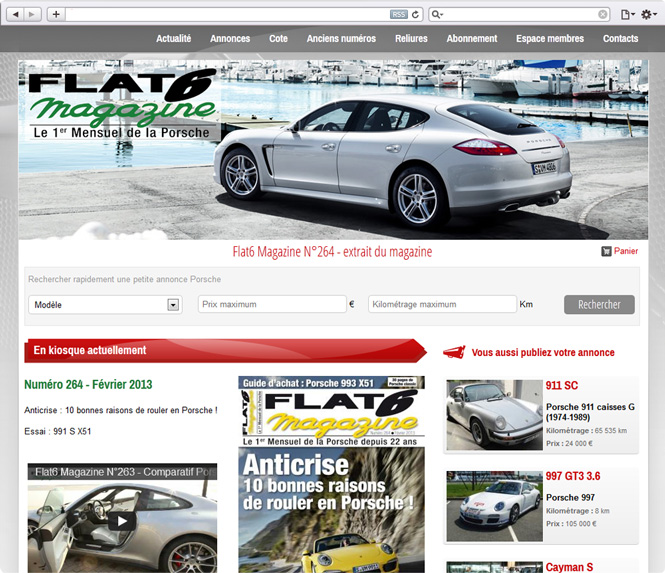Click the Rechercher rapidement une petite annonce text
Image resolution: width=665 pixels, height=573 pixels.
(125, 279)
